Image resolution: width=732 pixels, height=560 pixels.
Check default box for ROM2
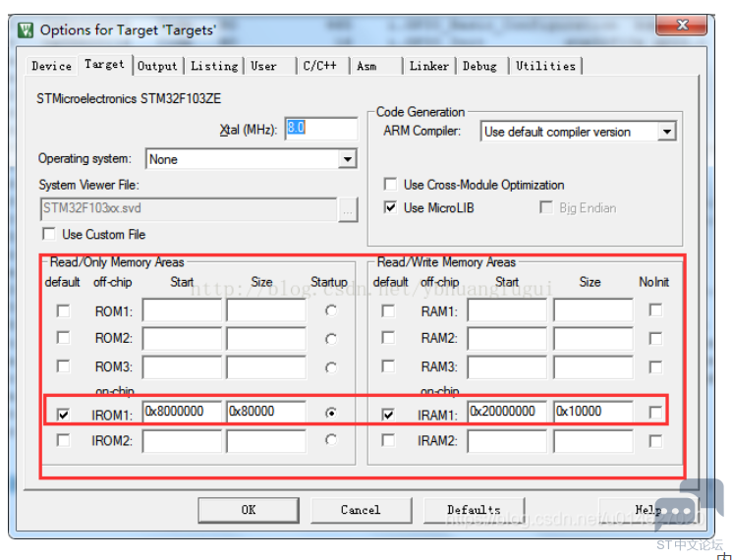[x=63, y=337]
